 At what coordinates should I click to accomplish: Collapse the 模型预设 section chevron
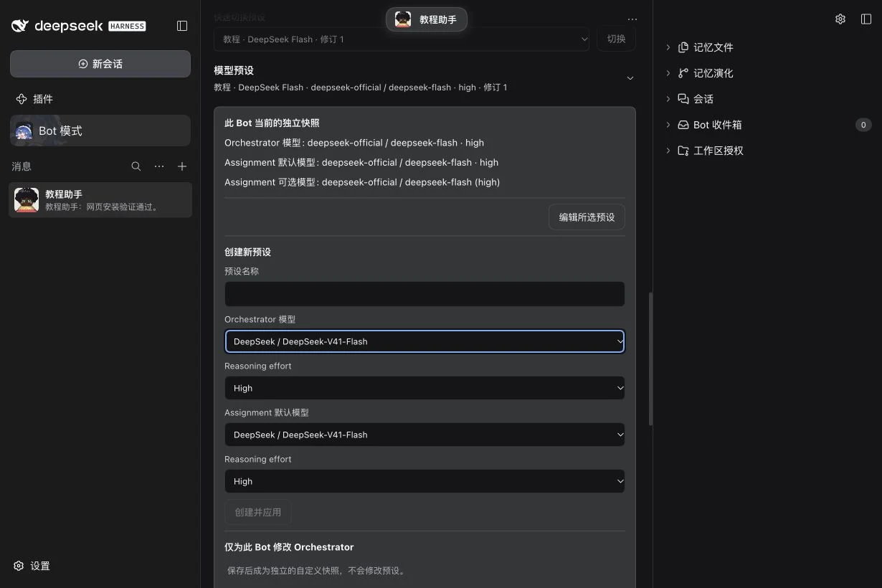[x=630, y=78]
